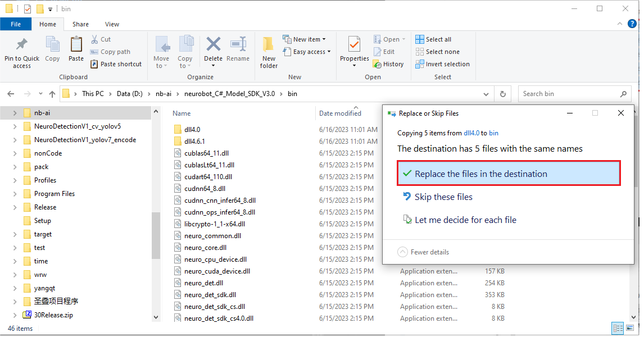Click the Move to button
This screenshot has height=337, width=644.
161,52
